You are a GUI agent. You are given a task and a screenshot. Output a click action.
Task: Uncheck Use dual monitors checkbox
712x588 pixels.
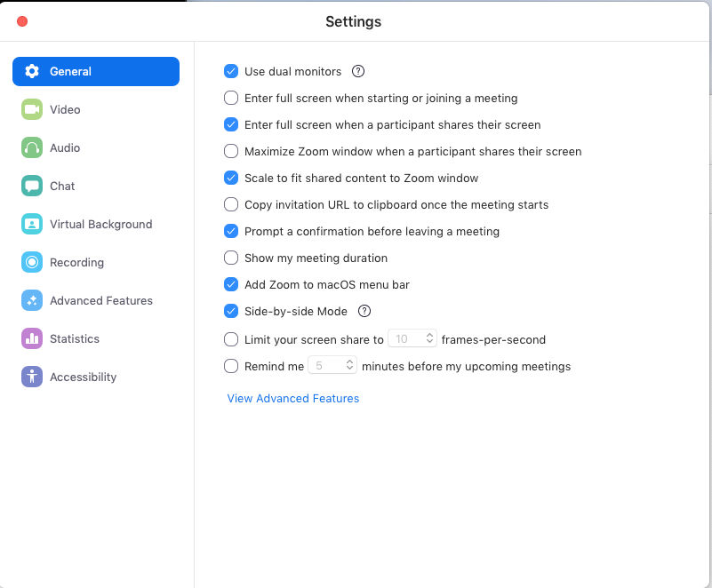(x=231, y=72)
